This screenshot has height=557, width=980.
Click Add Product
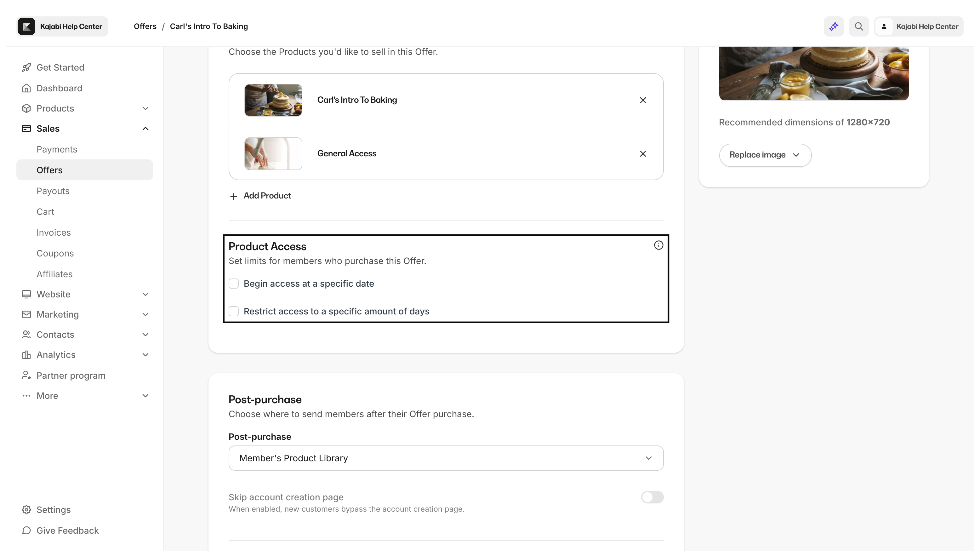tap(260, 195)
